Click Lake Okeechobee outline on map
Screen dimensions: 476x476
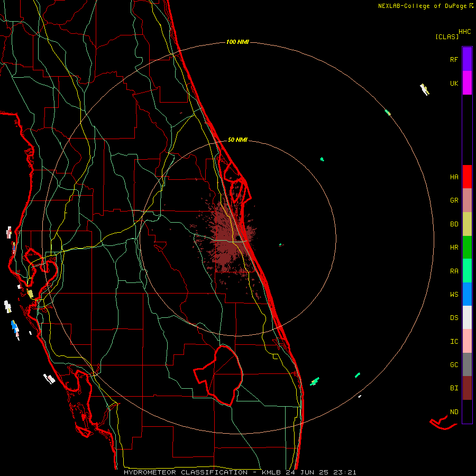[x=218, y=376]
